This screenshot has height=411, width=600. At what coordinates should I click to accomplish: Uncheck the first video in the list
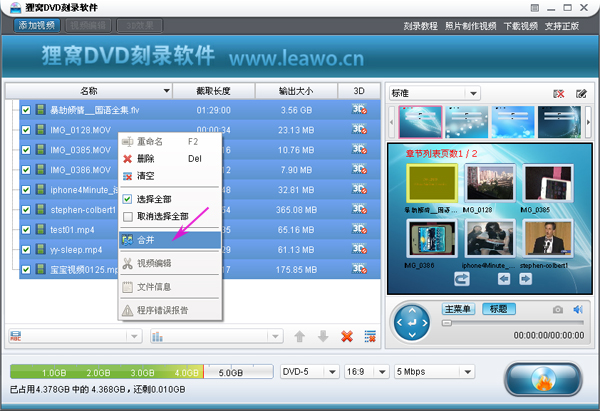[x=26, y=110]
